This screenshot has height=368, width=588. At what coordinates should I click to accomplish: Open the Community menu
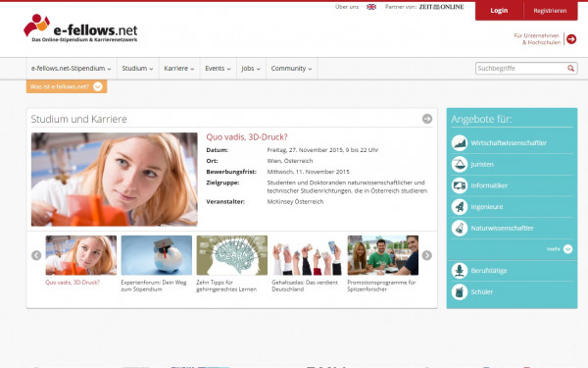tap(291, 69)
